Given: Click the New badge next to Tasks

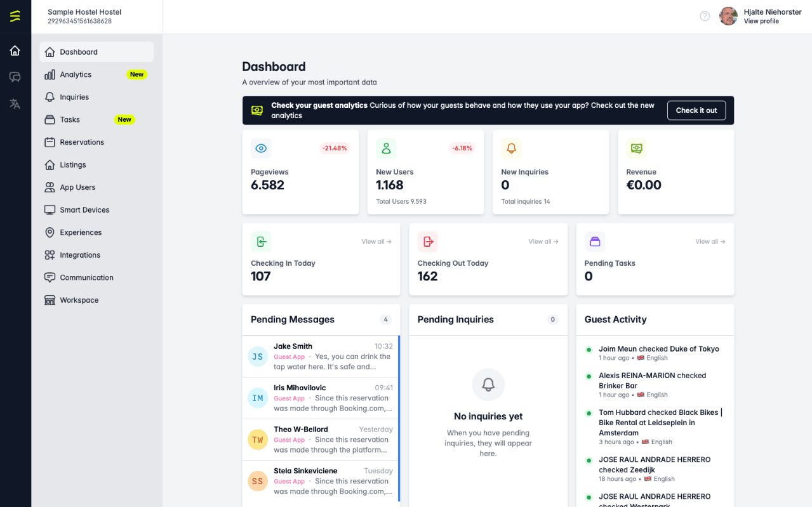Looking at the screenshot, I should (124, 119).
